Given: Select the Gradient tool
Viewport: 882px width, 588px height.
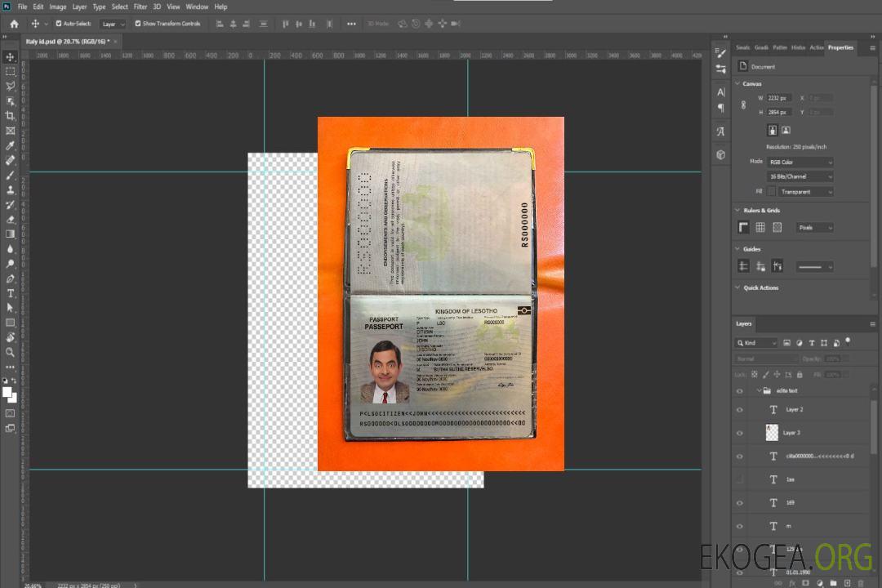Looking at the screenshot, I should pyautogui.click(x=10, y=234).
